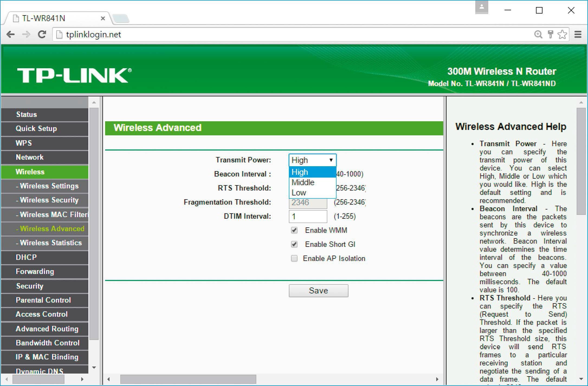Click the horizontal scrollbar of main panel
The image size is (588, 386).
[188, 379]
